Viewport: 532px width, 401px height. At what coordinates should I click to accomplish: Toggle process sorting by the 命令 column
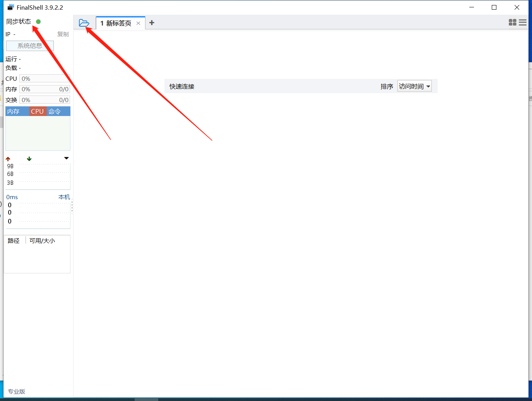pos(55,111)
